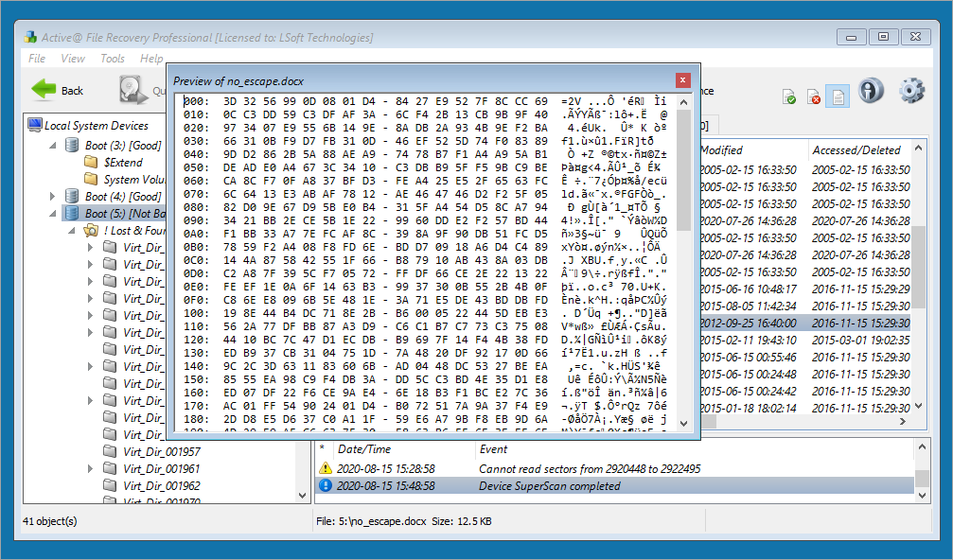Click hex offset 0A0: in the preview

[196, 234]
